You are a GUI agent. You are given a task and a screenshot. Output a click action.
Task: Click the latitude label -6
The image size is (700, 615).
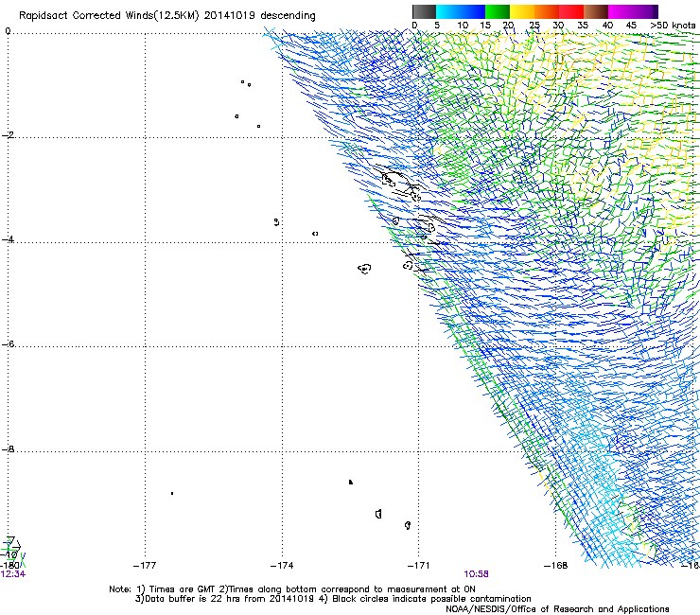(8, 343)
